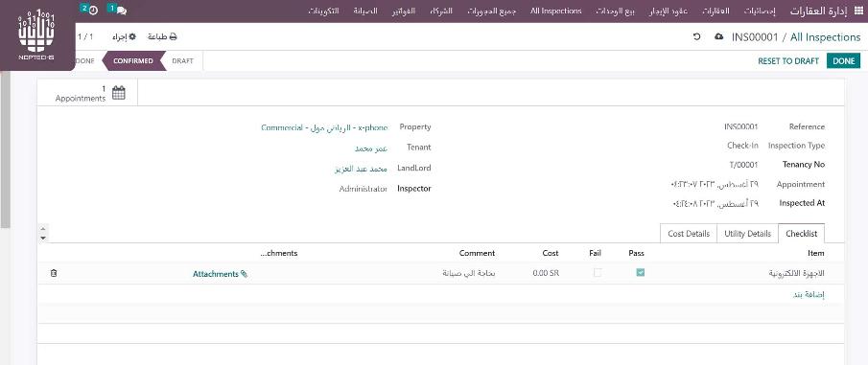The width and height of the screenshot is (868, 365).
Task: Click the discard changes undo icon
Action: [x=697, y=37]
